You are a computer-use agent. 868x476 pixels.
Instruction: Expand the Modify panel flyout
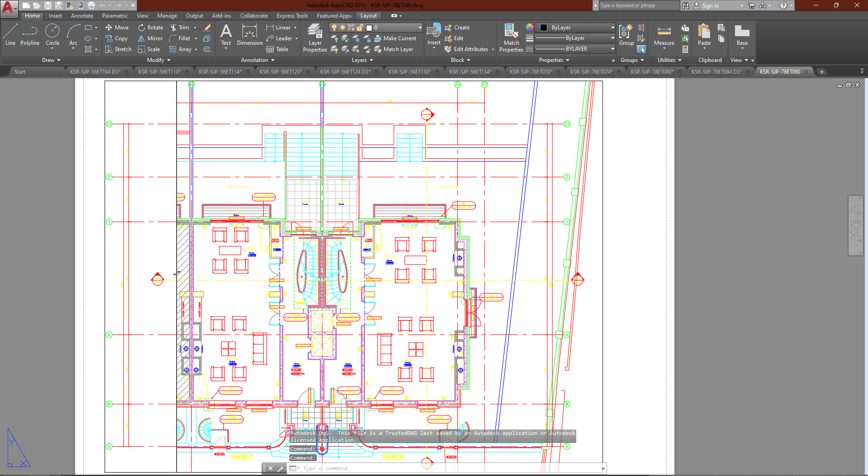pos(159,60)
